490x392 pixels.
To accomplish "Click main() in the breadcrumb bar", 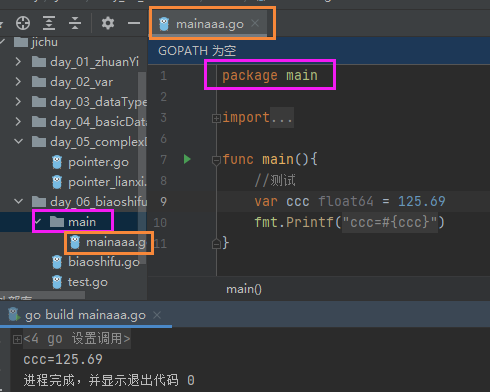I will point(244,289).
